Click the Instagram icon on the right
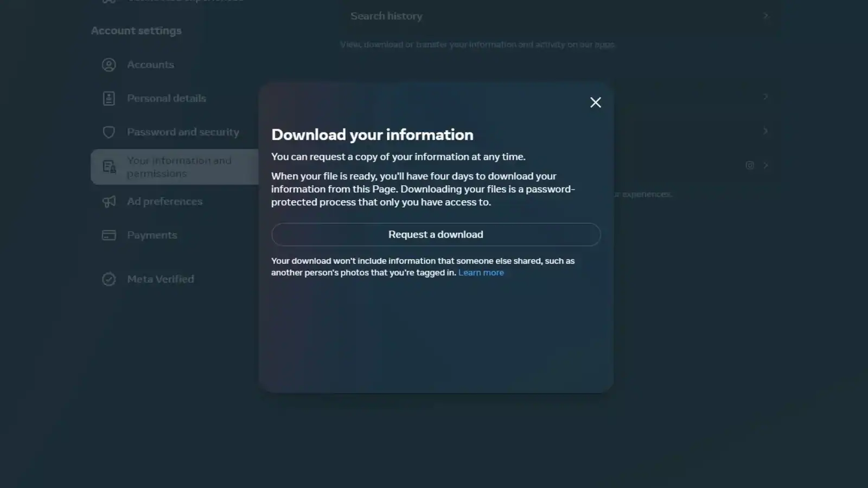Image resolution: width=868 pixels, height=488 pixels. pos(749,165)
